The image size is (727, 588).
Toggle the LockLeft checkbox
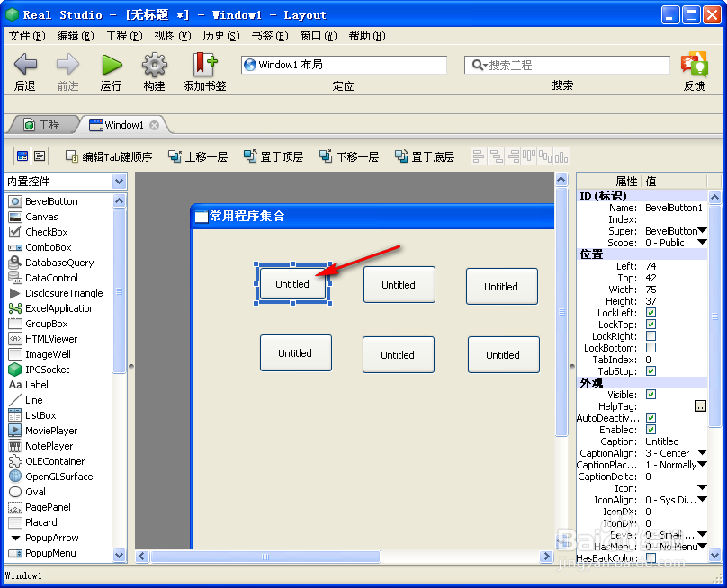tap(651, 313)
